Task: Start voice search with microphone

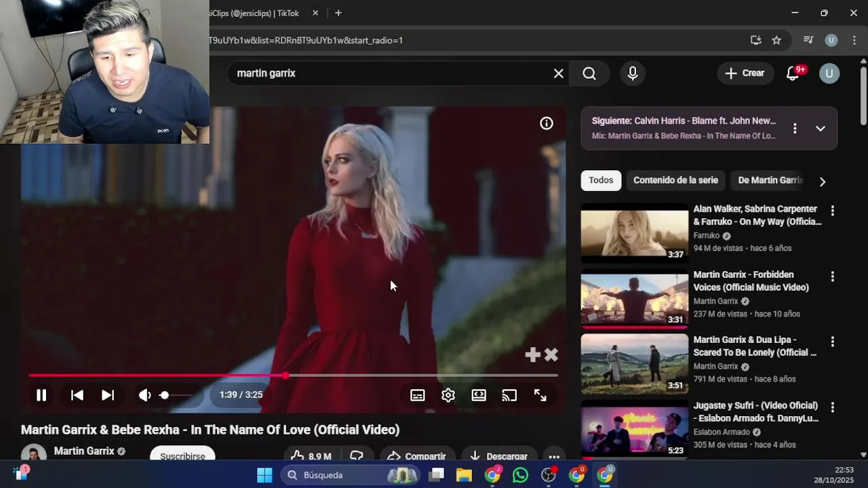Action: tap(633, 73)
